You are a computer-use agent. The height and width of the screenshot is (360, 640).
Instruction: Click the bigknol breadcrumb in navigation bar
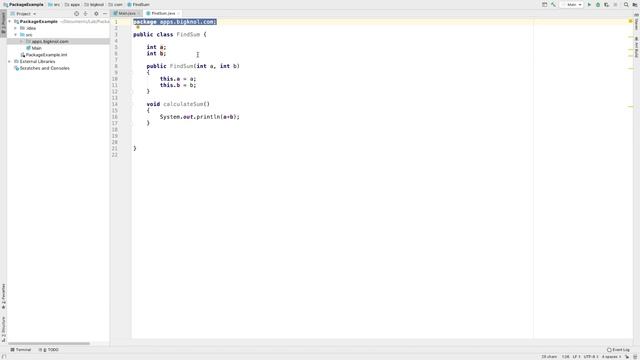coord(94,4)
